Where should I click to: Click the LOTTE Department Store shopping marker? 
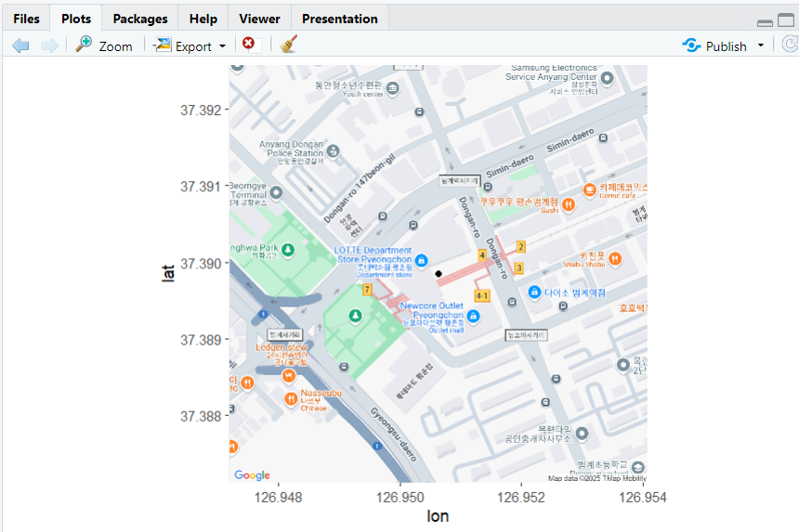[421, 260]
